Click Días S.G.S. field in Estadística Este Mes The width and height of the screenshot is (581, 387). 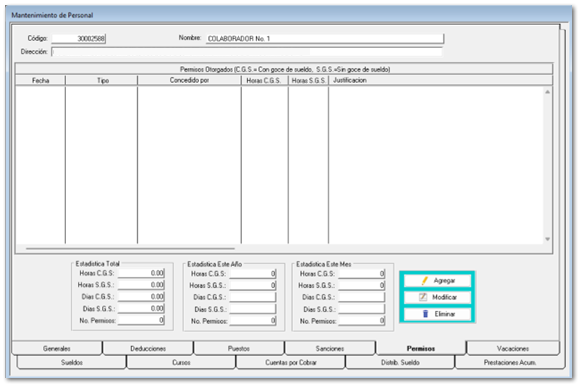(362, 310)
